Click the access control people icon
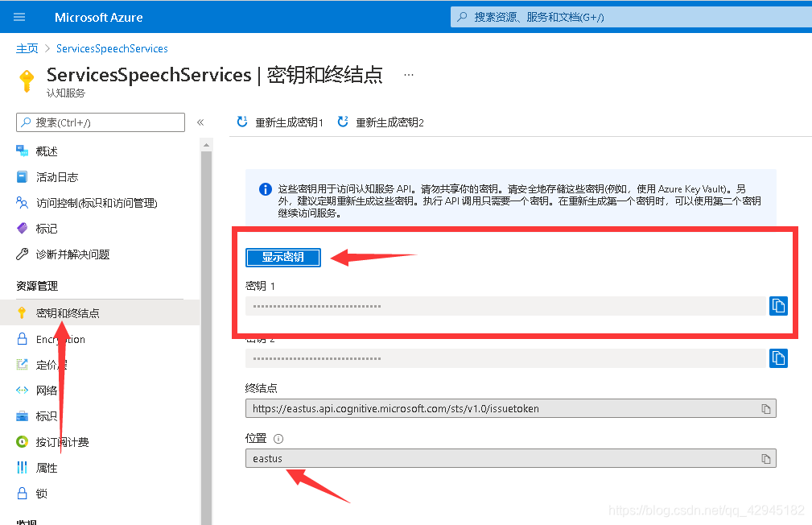The width and height of the screenshot is (812, 525). (22, 202)
